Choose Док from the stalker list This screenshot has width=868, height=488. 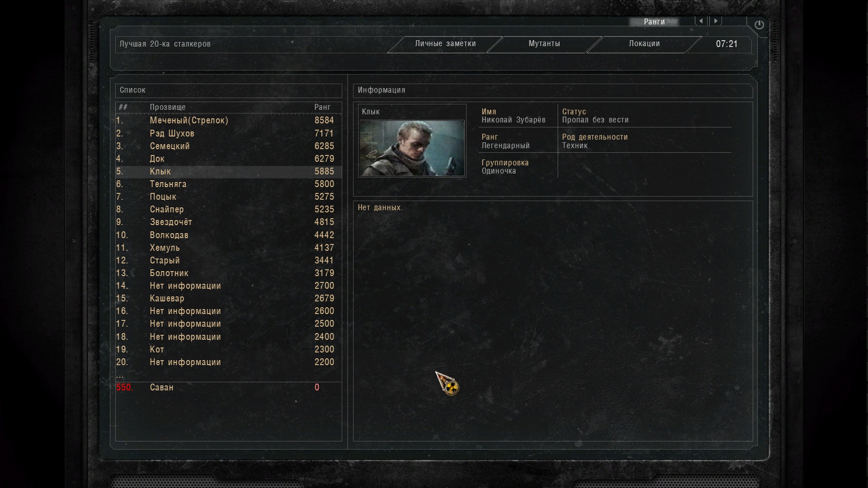click(228, 159)
